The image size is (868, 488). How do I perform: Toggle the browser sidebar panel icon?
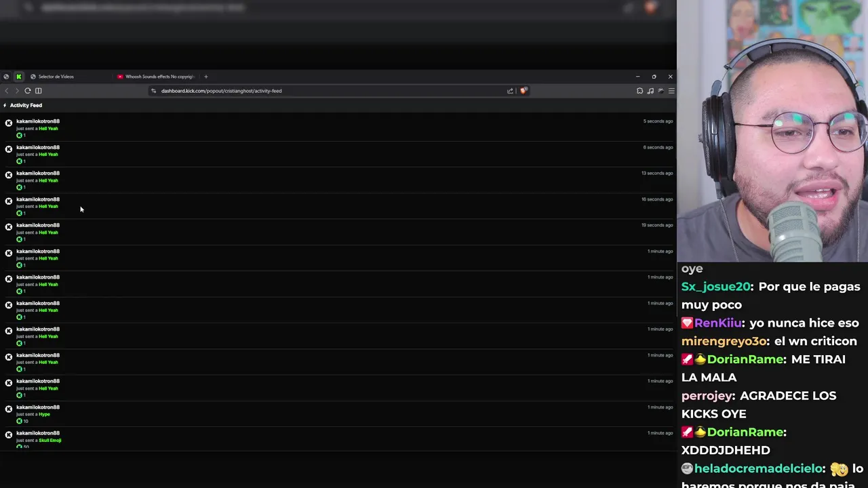(39, 91)
